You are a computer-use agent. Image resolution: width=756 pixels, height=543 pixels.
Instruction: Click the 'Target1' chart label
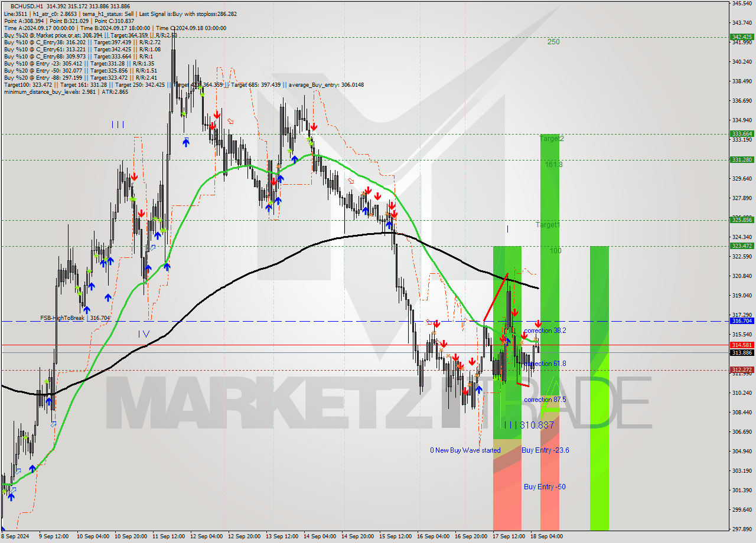point(548,225)
